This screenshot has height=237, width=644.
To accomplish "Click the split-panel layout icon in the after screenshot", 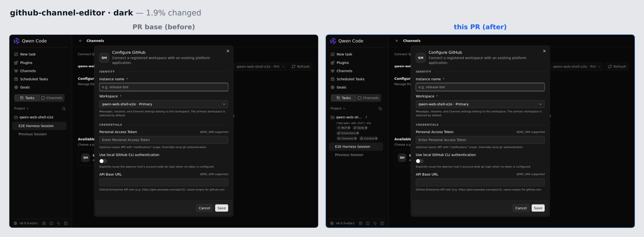I will click(x=368, y=223).
